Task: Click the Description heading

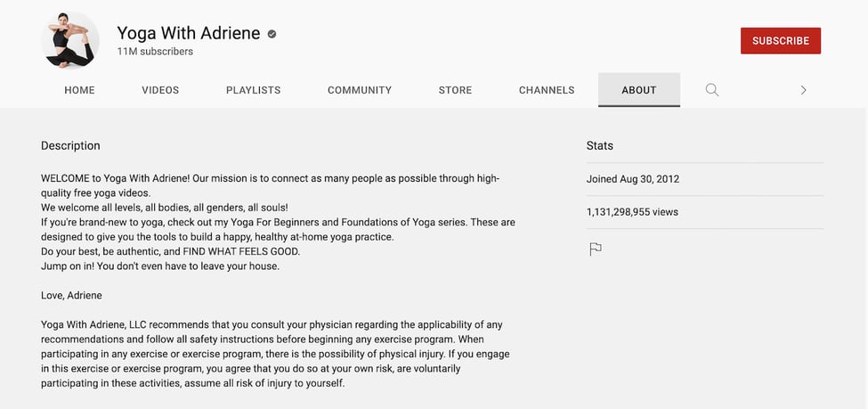Action: tap(70, 145)
